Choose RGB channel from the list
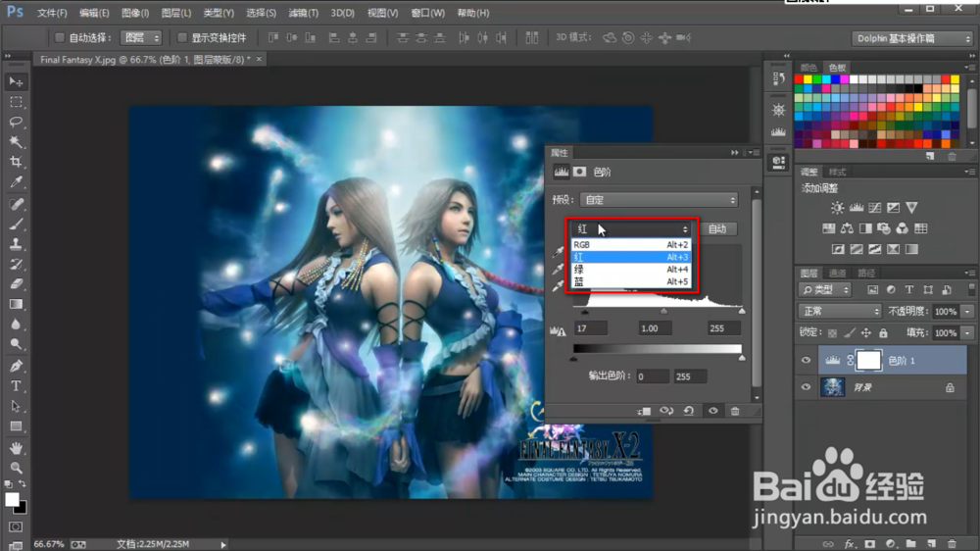The height and width of the screenshot is (551, 980). [x=630, y=245]
